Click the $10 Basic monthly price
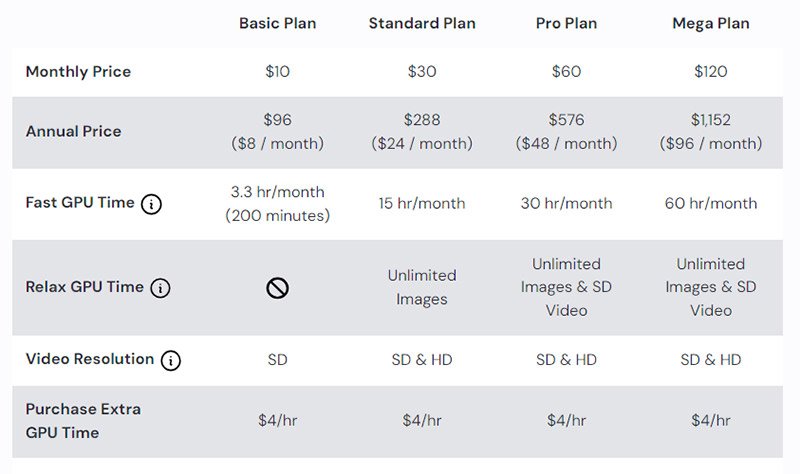The image size is (800, 474). (x=277, y=72)
